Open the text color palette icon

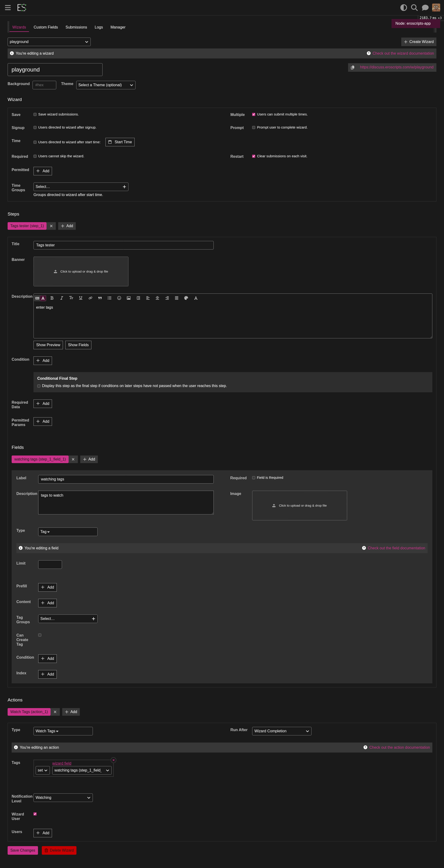(x=186, y=298)
